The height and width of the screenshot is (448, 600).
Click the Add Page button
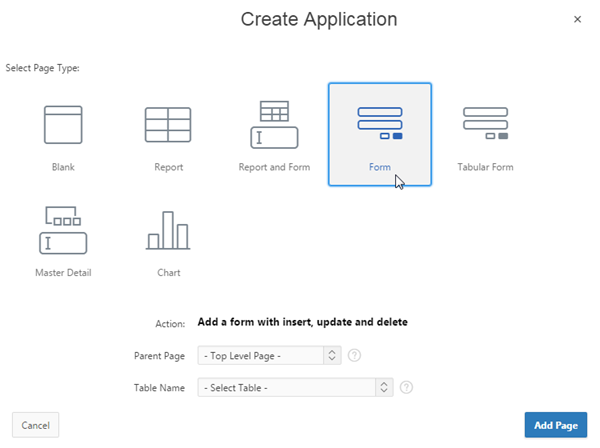coord(556,425)
